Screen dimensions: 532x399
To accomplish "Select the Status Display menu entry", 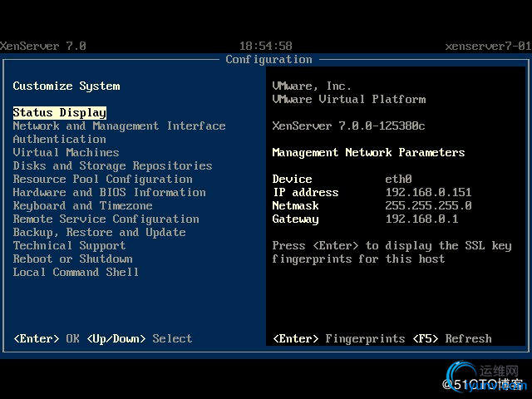I will click(x=60, y=113).
